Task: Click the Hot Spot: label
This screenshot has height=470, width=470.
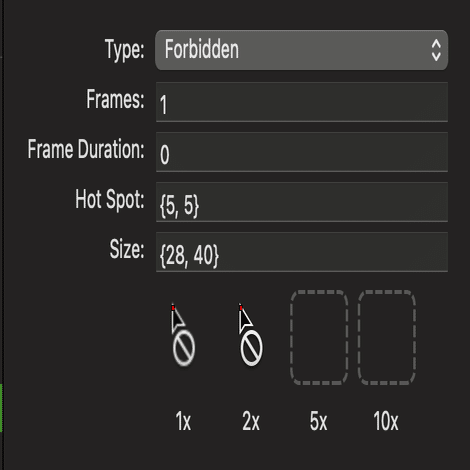Action: pos(110,200)
